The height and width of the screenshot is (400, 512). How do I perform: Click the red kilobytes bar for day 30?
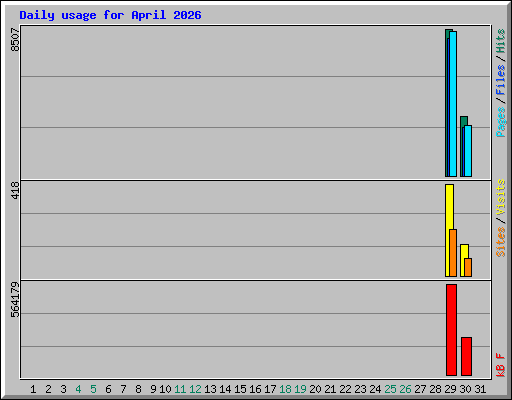click(466, 356)
